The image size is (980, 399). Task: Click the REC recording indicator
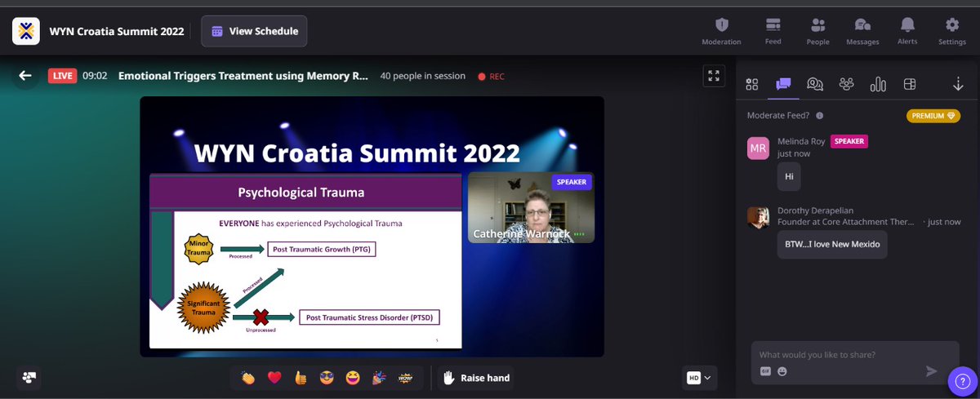pyautogui.click(x=492, y=76)
